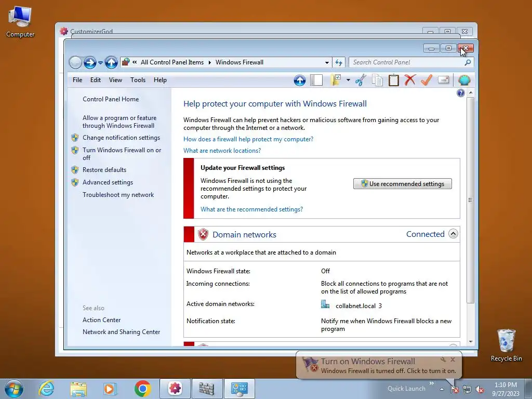532x399 pixels.
Task: Click What are the recommended settings link
Action: (252, 209)
